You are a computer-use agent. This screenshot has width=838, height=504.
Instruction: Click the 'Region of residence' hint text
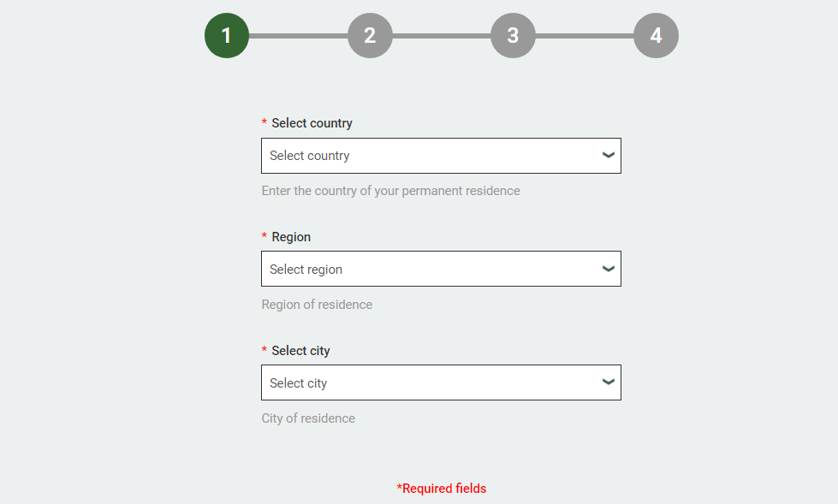(317, 305)
